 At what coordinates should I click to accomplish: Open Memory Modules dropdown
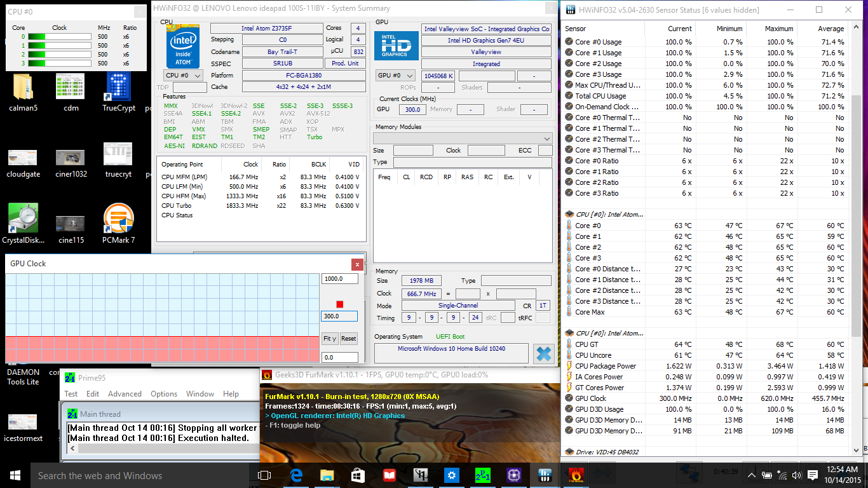click(463, 139)
